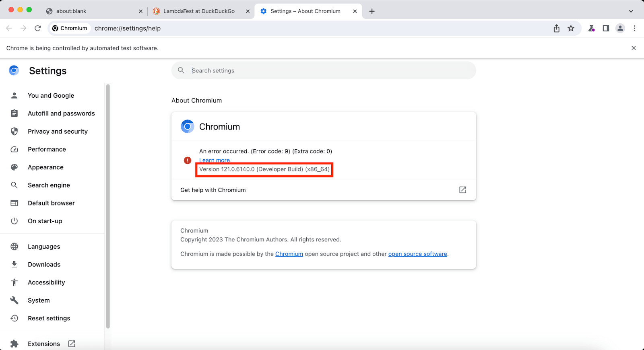Click the Version 121.0.6140.0 text
This screenshot has height=350, width=644.
pyautogui.click(x=264, y=169)
